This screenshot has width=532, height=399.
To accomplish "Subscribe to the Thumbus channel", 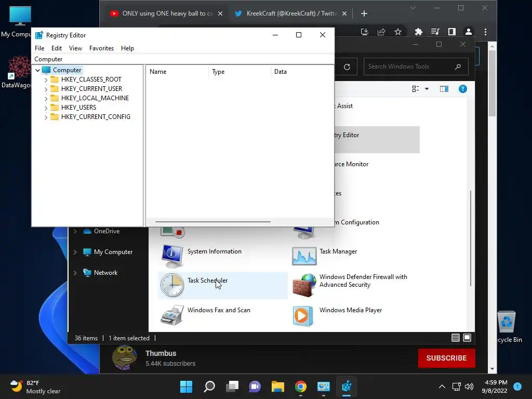I will [446, 358].
